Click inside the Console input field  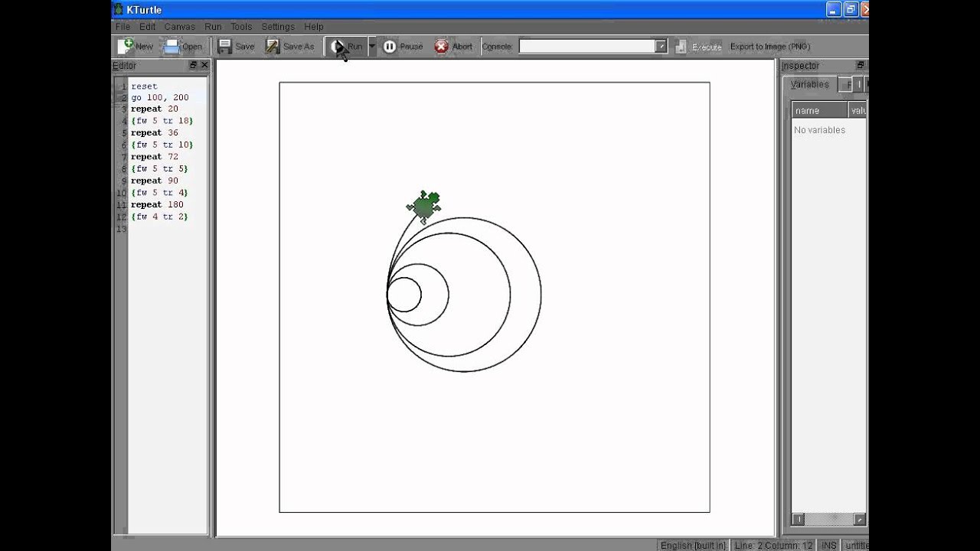[586, 47]
